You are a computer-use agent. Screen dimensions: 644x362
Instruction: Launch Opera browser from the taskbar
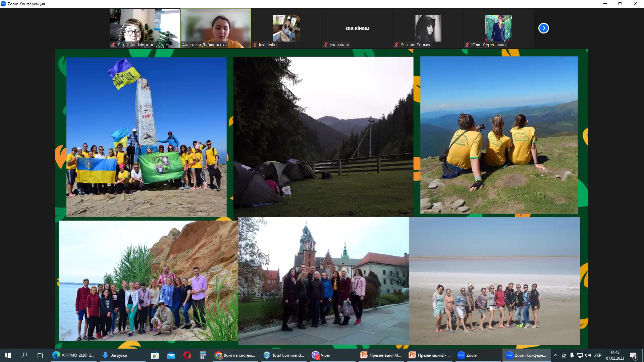point(187,355)
